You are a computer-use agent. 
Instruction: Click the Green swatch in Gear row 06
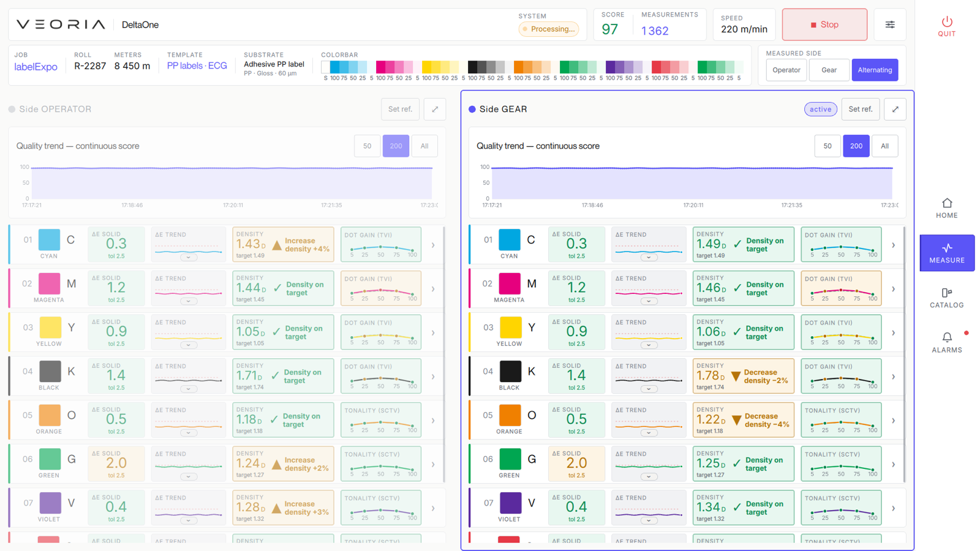tap(509, 459)
